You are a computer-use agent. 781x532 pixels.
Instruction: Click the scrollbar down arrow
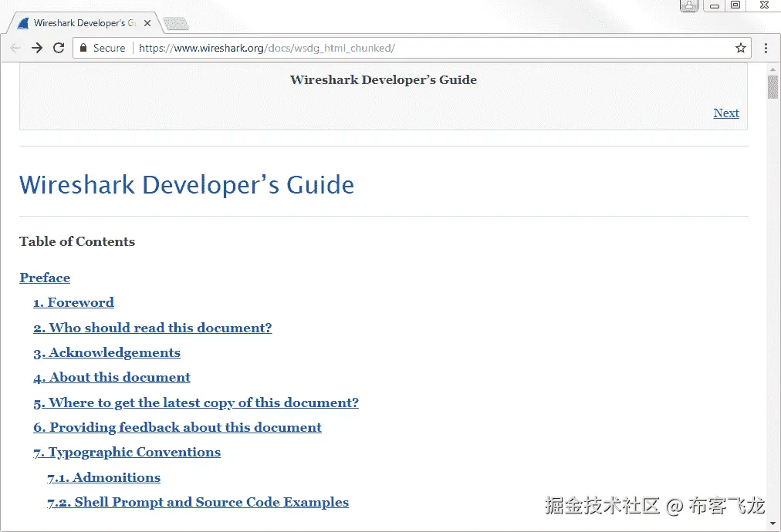click(773, 524)
